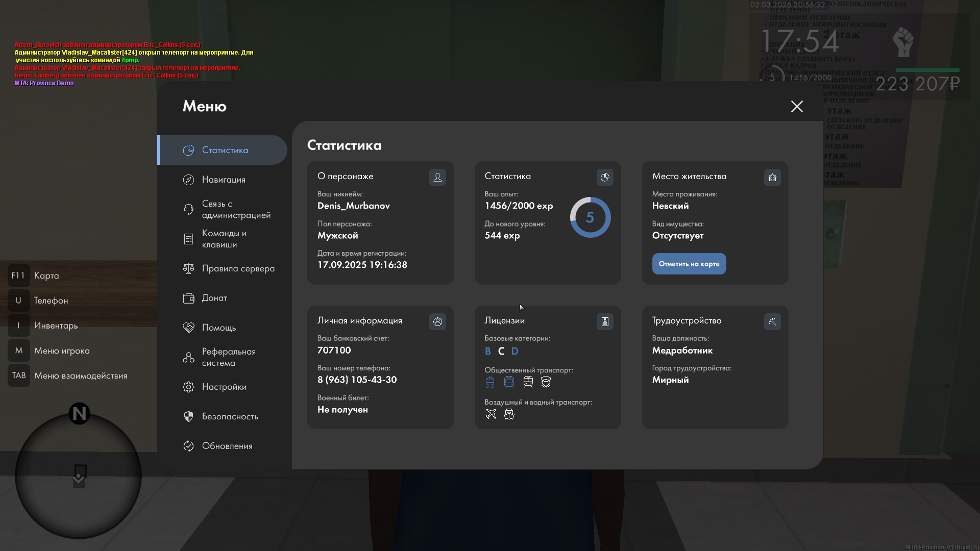
Task: Open Настройки from the sidebar
Action: [224, 387]
